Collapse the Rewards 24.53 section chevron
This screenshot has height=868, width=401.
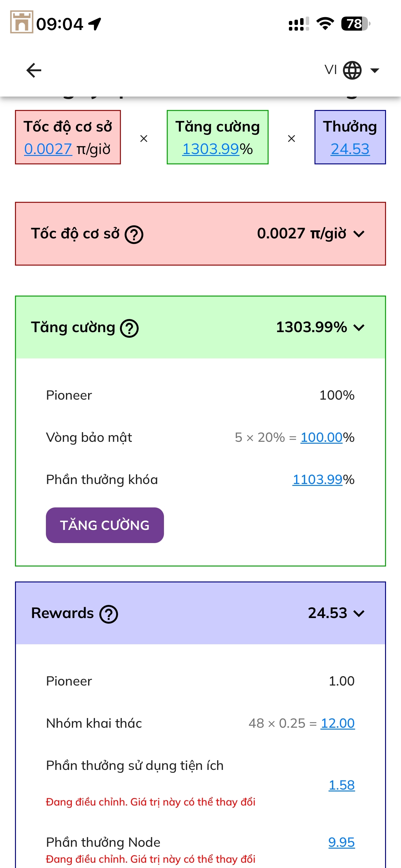pos(359,613)
